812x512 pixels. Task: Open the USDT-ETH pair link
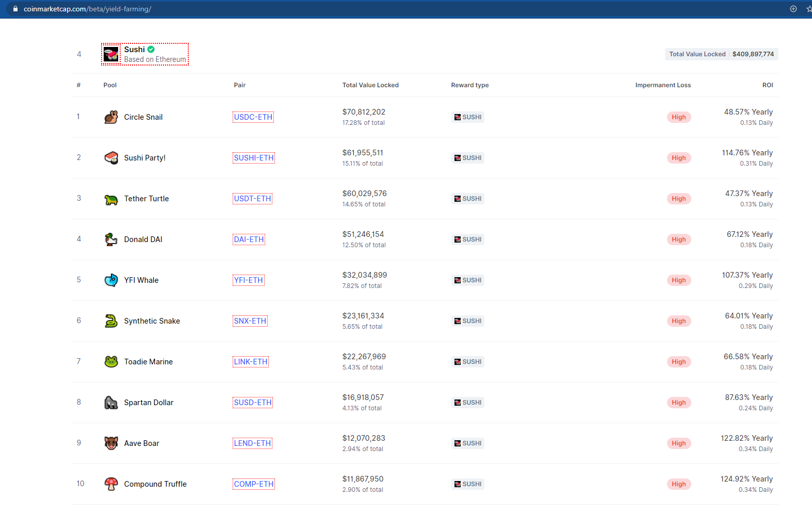tap(253, 199)
